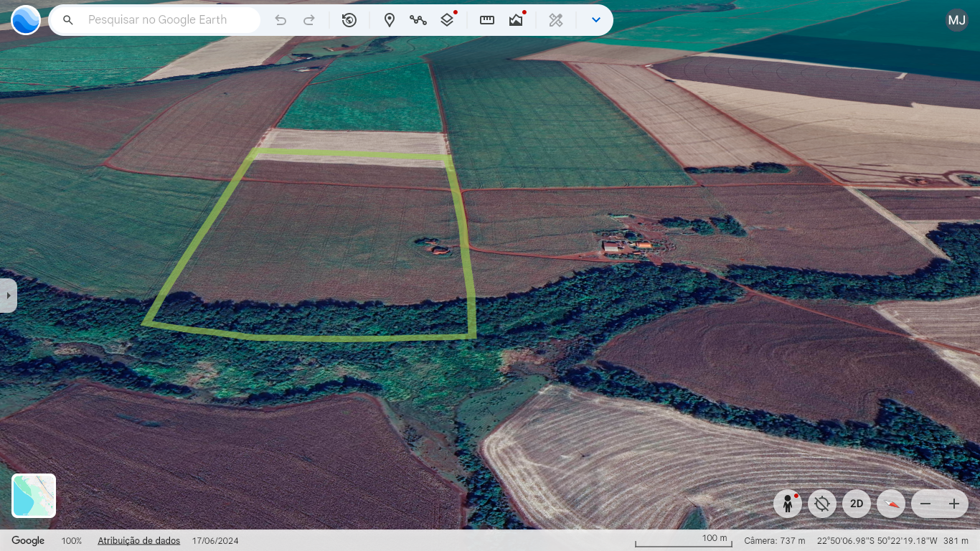Activate Street View pegman
The height and width of the screenshot is (551, 980).
pos(788,504)
